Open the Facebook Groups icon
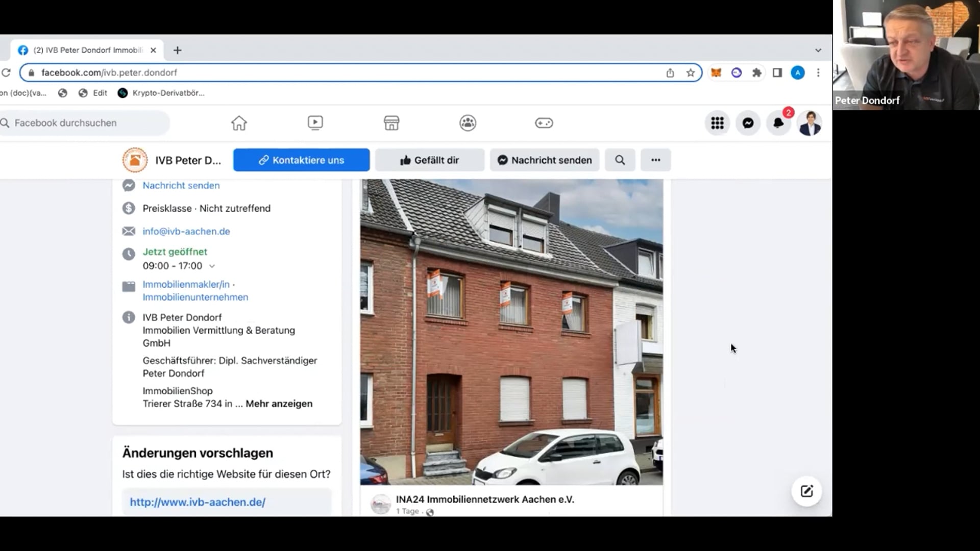This screenshot has width=980, height=551. [468, 123]
